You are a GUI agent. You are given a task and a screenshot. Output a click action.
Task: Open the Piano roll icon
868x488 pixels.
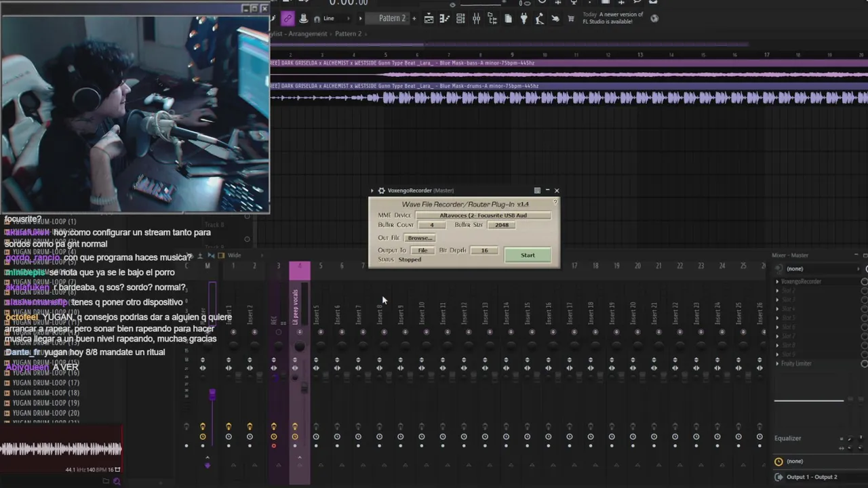click(x=445, y=18)
